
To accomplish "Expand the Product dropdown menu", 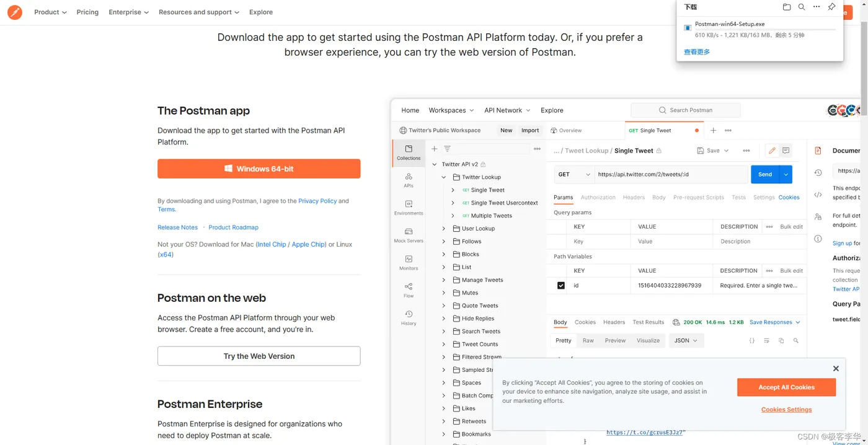I will (50, 12).
